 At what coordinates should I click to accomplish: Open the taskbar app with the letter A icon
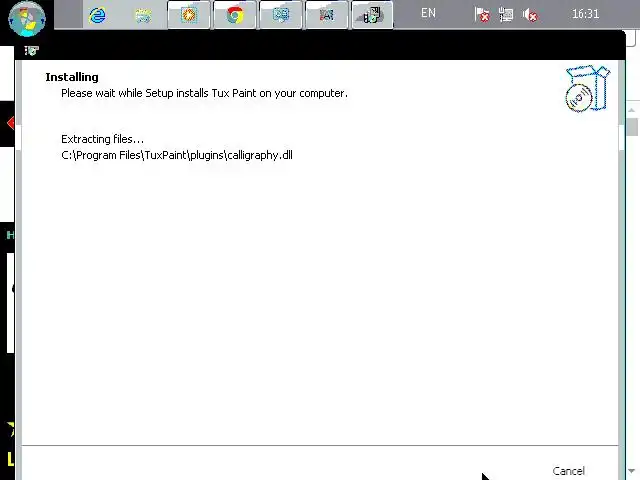coord(327,15)
